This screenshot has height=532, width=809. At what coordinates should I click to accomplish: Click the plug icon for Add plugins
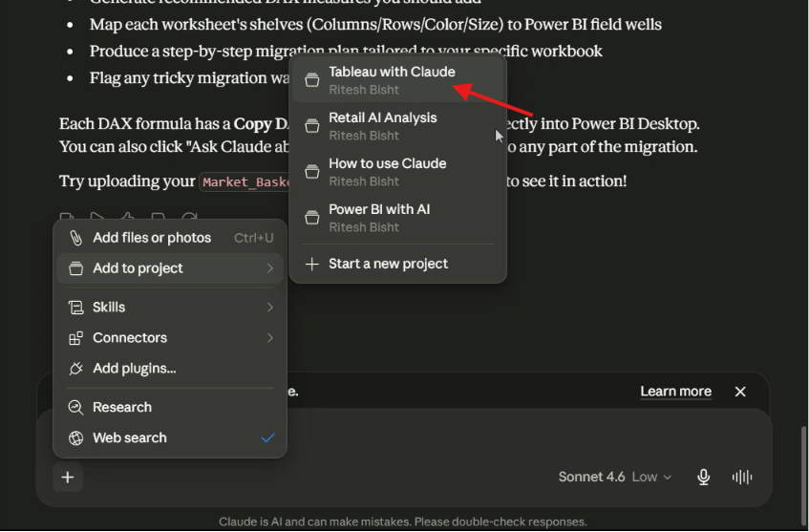75,369
